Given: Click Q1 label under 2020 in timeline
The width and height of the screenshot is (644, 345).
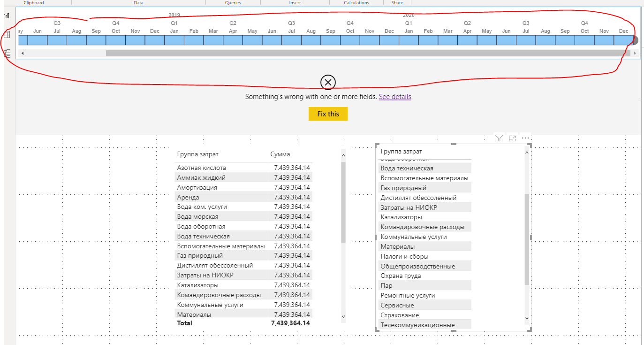Looking at the screenshot, I should click(x=409, y=23).
